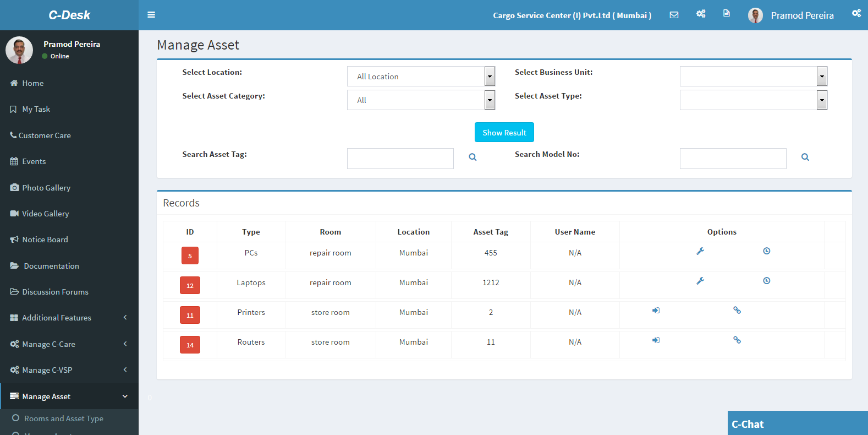Viewport: 868px width, 435px height.
Task: Click the link icon in the Printers row
Action: pos(737,311)
